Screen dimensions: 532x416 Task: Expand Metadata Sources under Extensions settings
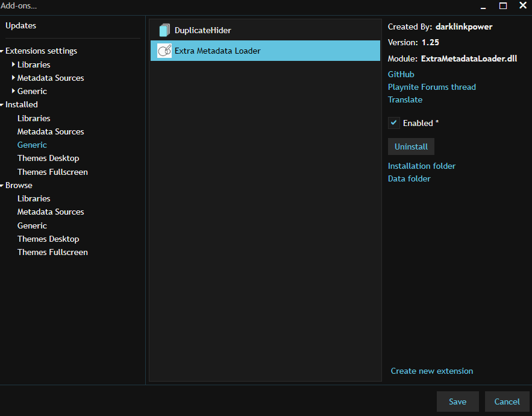tap(13, 77)
